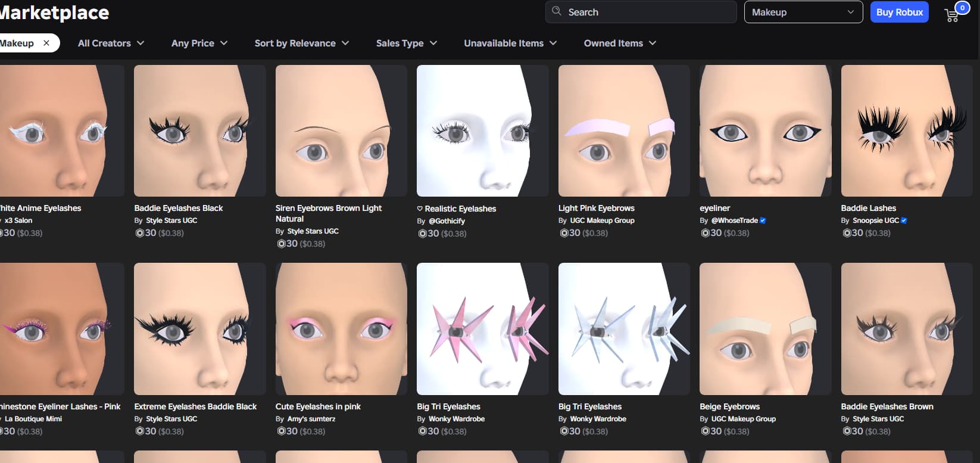
Task: Open the eyeliner item thumbnail
Action: 765,130
